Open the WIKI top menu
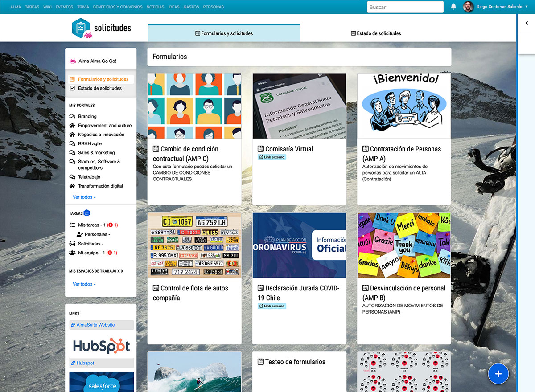The height and width of the screenshot is (392, 535). (x=48, y=7)
